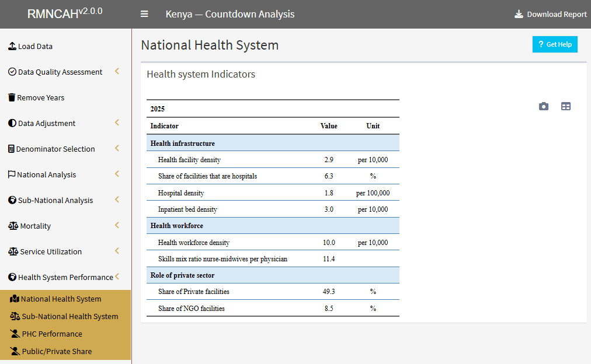591x364 pixels.
Task: Click the Sub-National Analysis globe icon
Action: [12, 200]
